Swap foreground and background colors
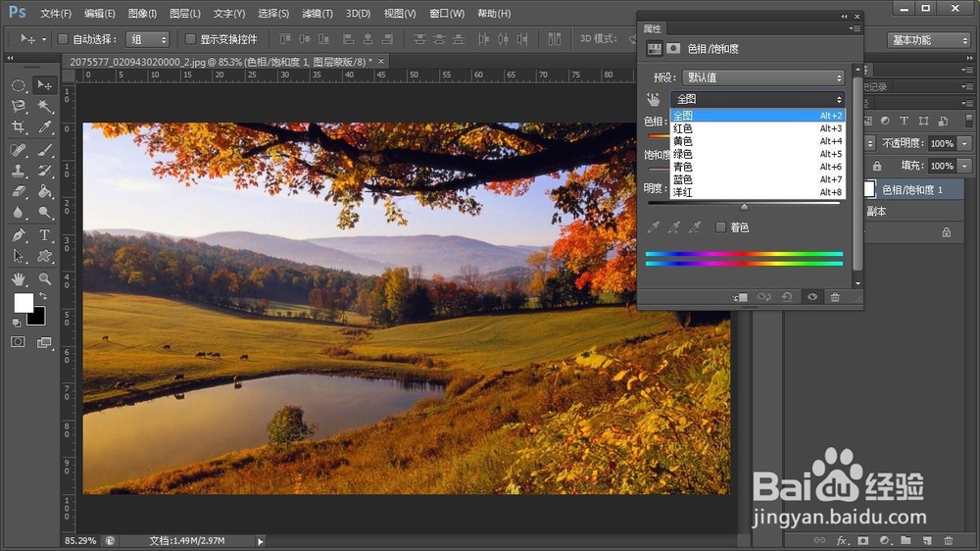This screenshot has width=980, height=551. pos(43,296)
